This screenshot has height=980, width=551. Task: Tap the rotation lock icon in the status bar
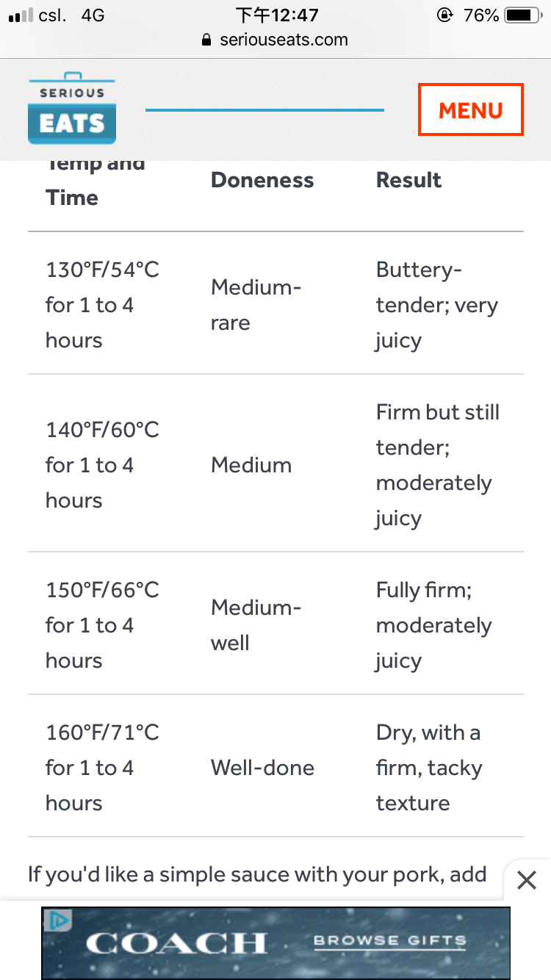coord(445,15)
